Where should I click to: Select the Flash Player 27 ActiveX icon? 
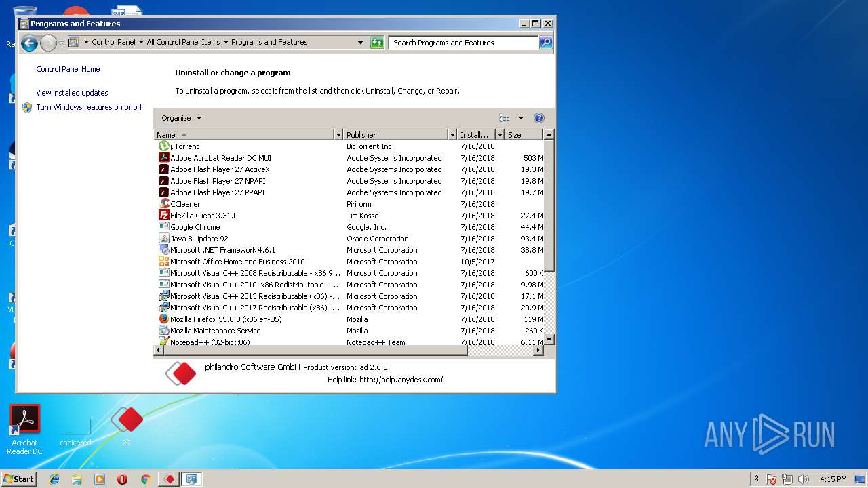coord(163,169)
